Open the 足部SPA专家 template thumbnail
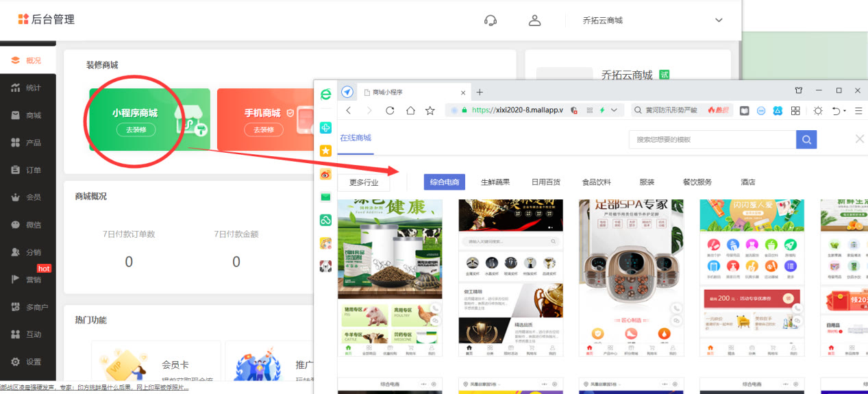Screen dimensions: 868x394 [631, 278]
